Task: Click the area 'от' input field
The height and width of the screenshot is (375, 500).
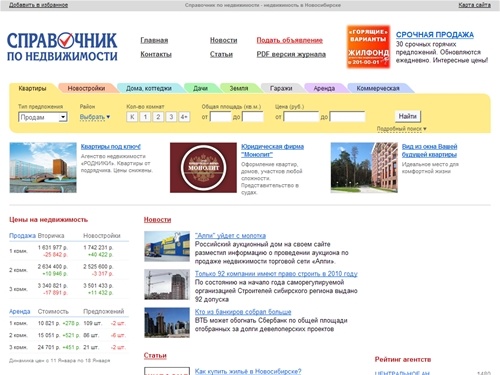Action: (x=221, y=117)
